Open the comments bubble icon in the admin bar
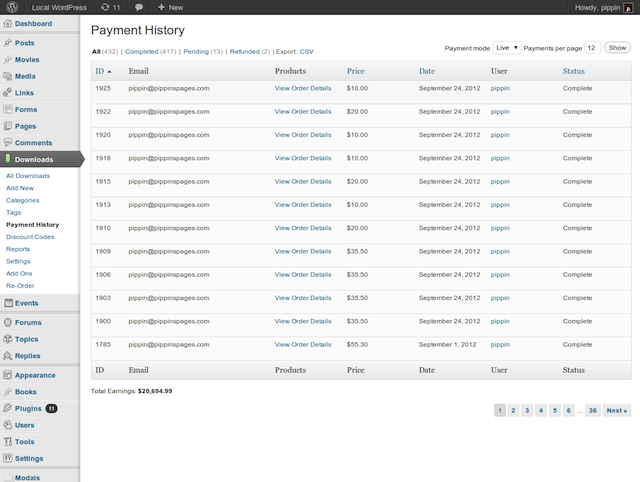The height and width of the screenshot is (482, 640). [139, 7]
